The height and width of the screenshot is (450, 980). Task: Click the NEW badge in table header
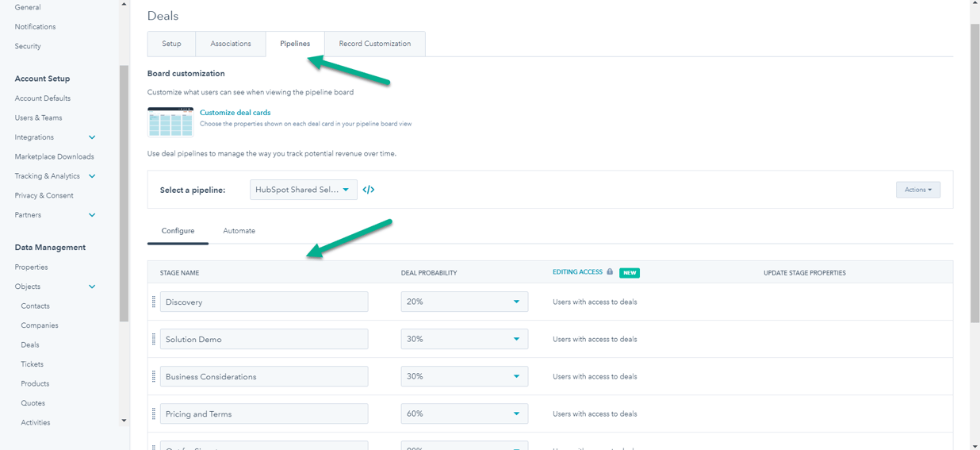[630, 272]
